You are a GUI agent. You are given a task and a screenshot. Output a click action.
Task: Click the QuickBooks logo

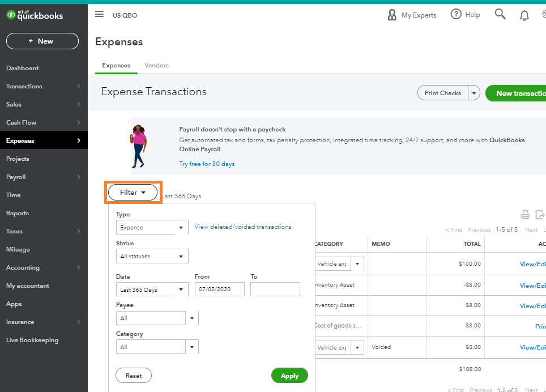coord(35,15)
